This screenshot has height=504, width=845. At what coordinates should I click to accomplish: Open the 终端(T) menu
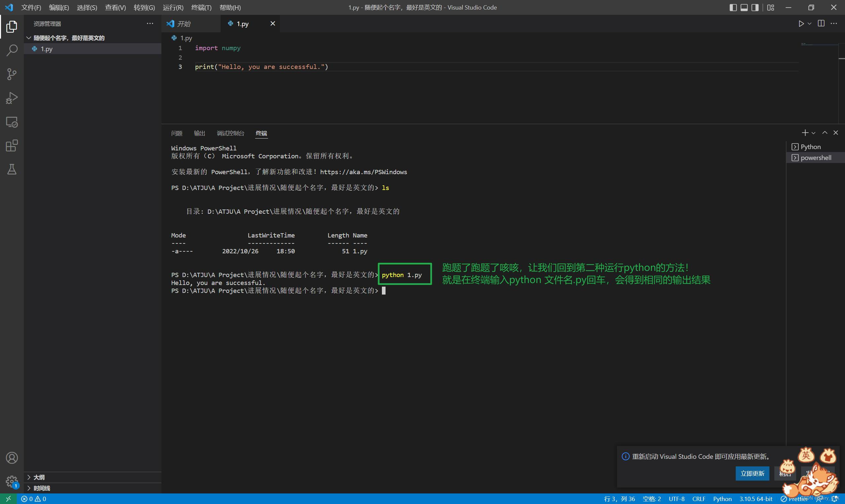(201, 8)
